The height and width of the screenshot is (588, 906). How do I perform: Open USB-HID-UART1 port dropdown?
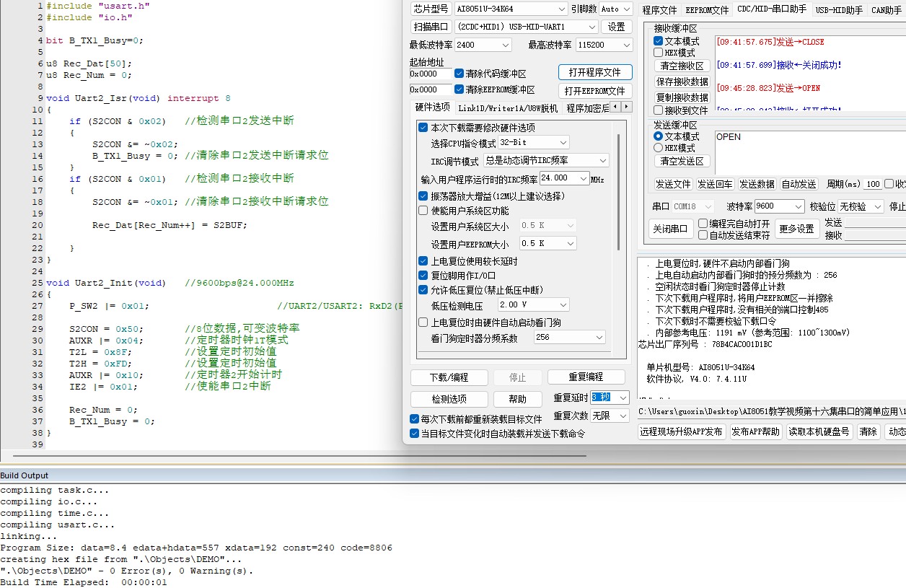coord(527,27)
